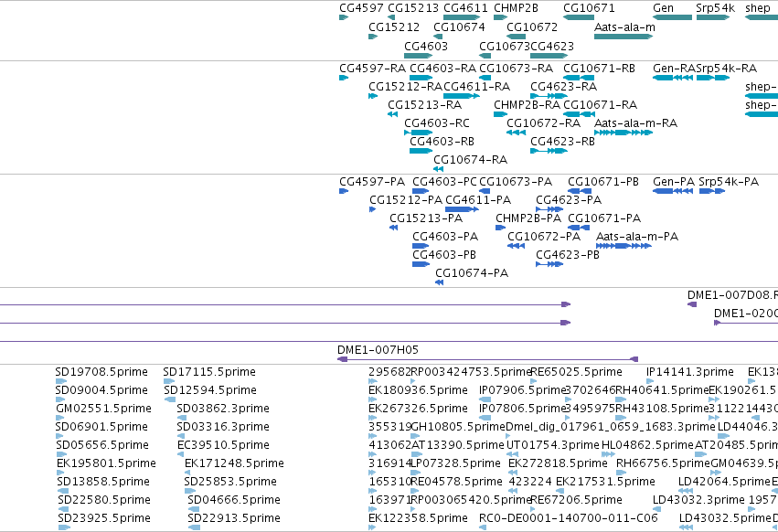Open the CHMP2B-RA transcript
The image size is (778, 532).
[527, 105]
